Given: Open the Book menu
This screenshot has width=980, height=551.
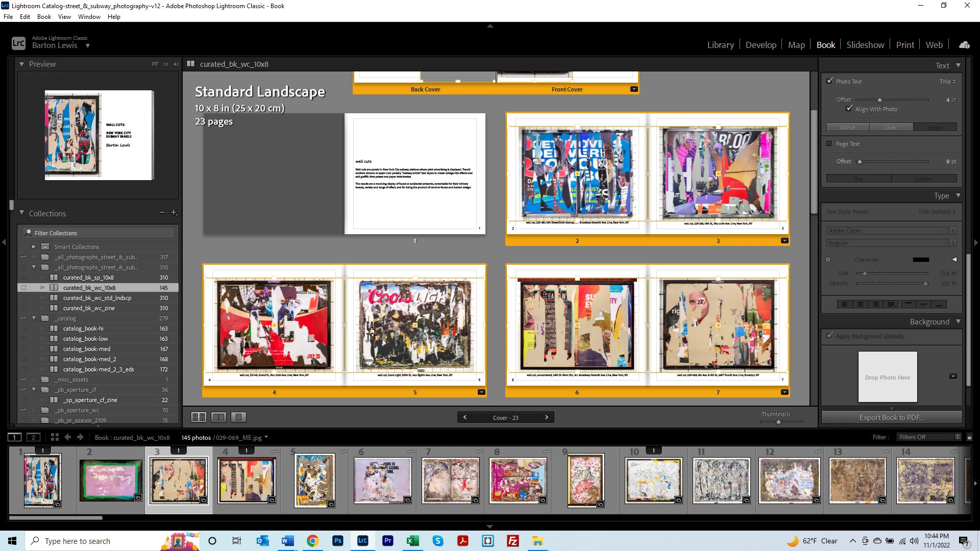Looking at the screenshot, I should coord(44,17).
